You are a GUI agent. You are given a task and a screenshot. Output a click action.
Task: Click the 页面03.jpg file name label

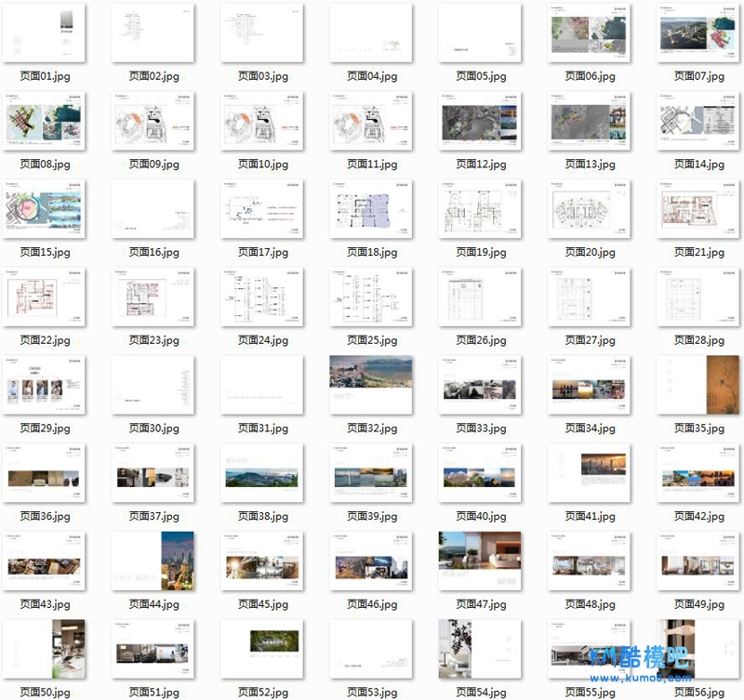point(262,76)
